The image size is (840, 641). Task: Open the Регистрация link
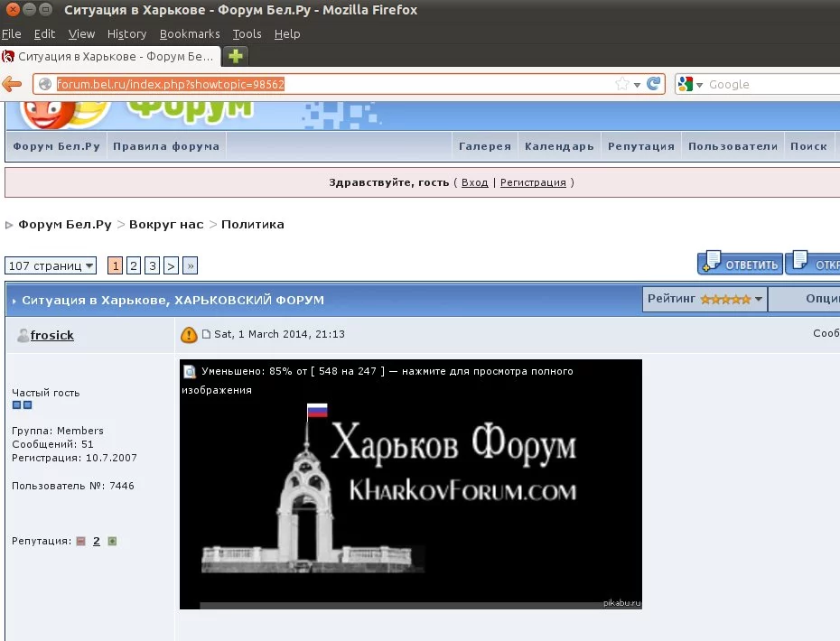(x=532, y=181)
